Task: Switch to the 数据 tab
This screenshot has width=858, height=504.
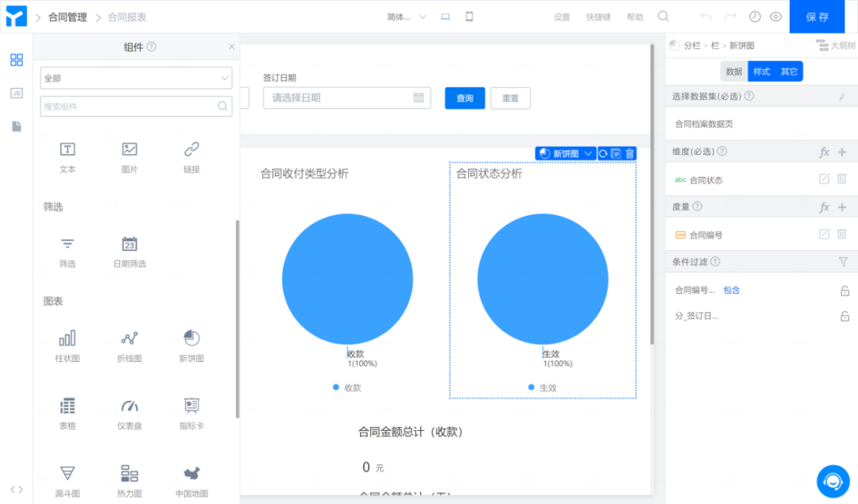Action: click(733, 71)
